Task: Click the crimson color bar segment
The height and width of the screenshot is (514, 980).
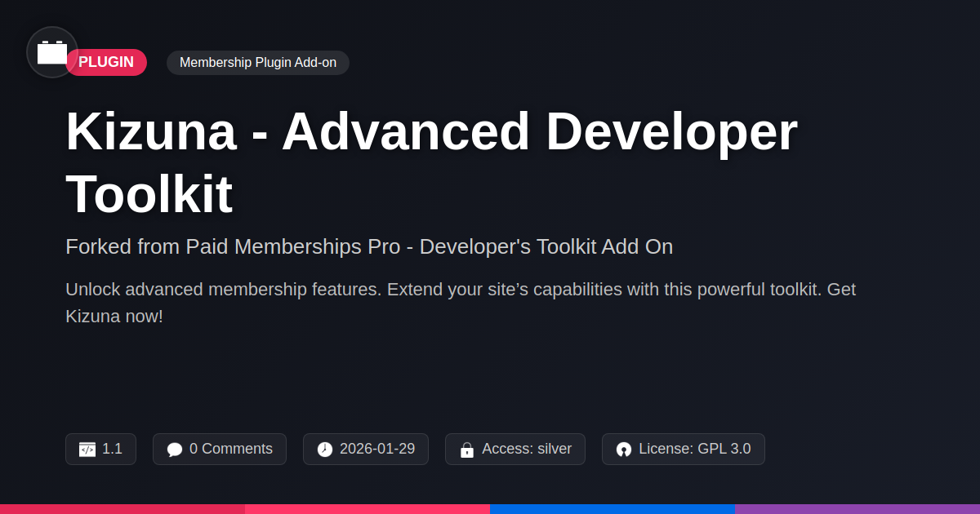Action: tap(122, 509)
